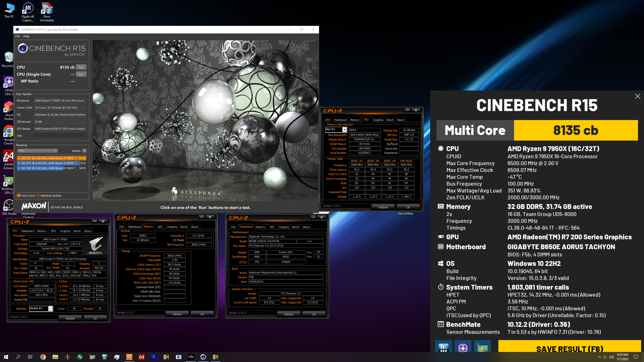Switch to Mainboard tab in SPD CPU-Z window
Screen dimensions: 644x362
[340, 120]
